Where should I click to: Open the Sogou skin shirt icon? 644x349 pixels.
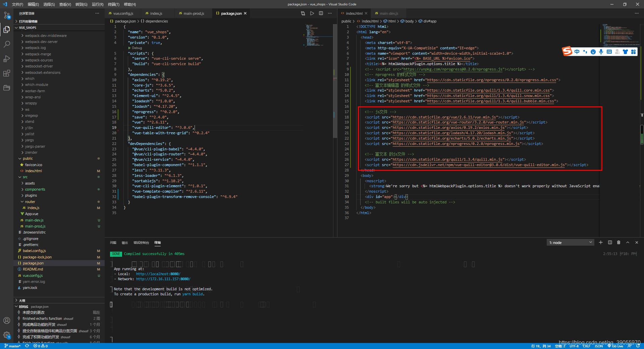[x=625, y=52]
